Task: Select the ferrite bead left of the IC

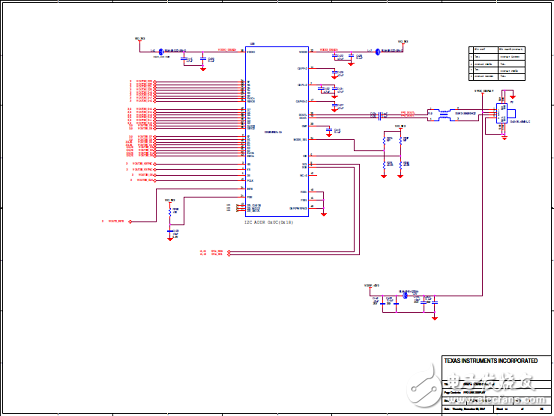Action: coord(161,52)
